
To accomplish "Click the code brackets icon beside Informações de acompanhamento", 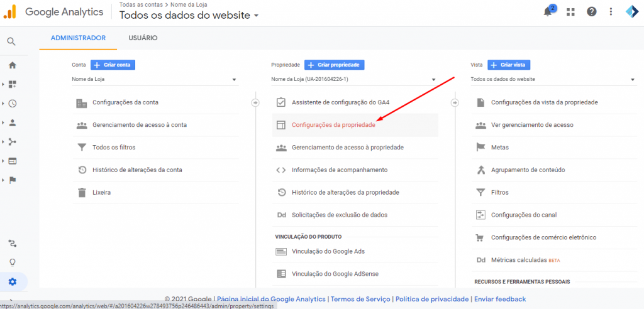I will tap(281, 170).
